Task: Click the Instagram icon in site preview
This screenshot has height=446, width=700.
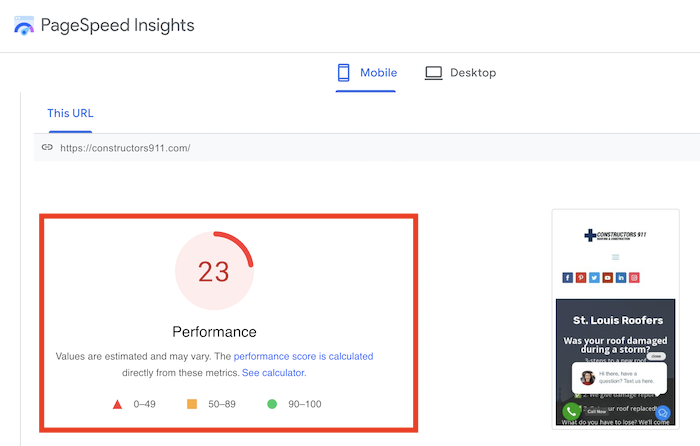Action: tap(634, 277)
